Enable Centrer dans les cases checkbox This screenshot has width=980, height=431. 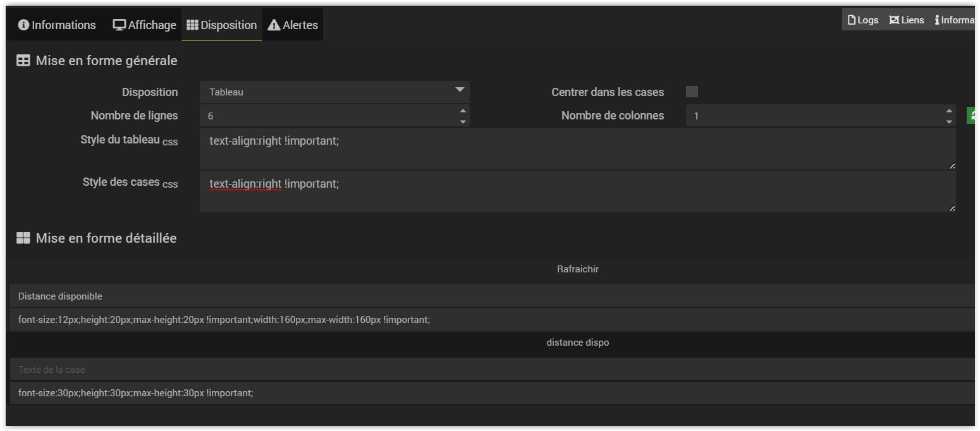click(x=692, y=92)
